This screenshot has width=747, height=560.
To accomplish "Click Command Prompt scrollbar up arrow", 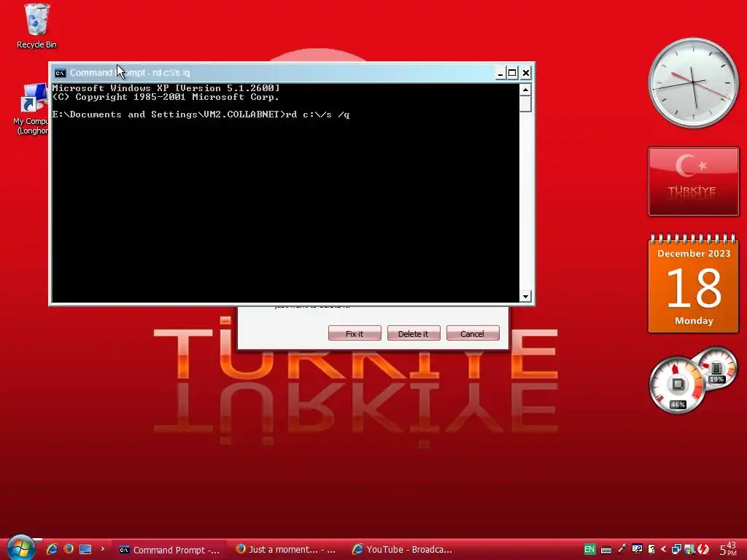I will point(525,90).
